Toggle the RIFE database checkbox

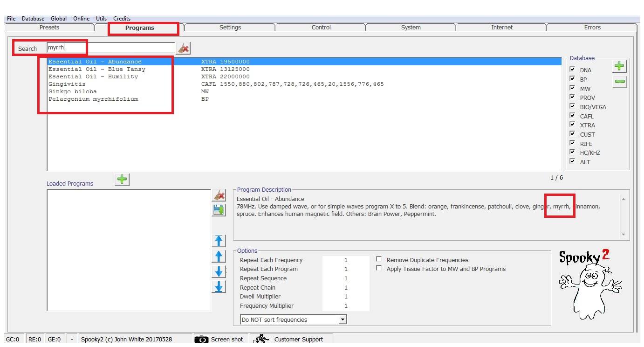click(572, 143)
